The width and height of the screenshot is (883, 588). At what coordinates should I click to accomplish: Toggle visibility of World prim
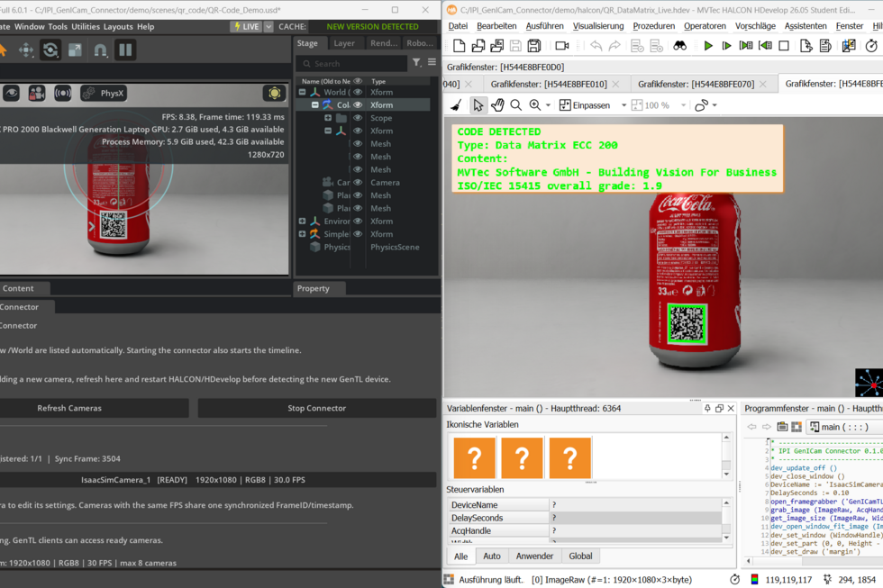pos(358,92)
